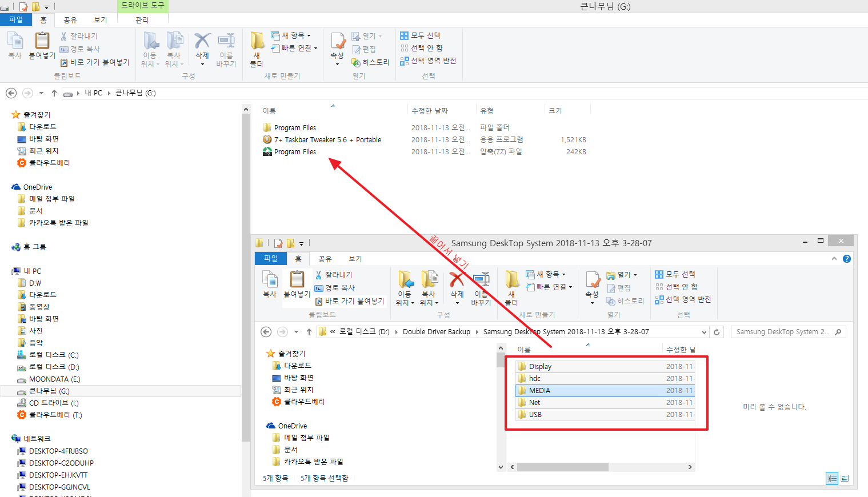Viewport: 868px width, 497px height.
Task: Open Easy Access dropdown in Samsung DeskTop window
Action: click(x=549, y=287)
